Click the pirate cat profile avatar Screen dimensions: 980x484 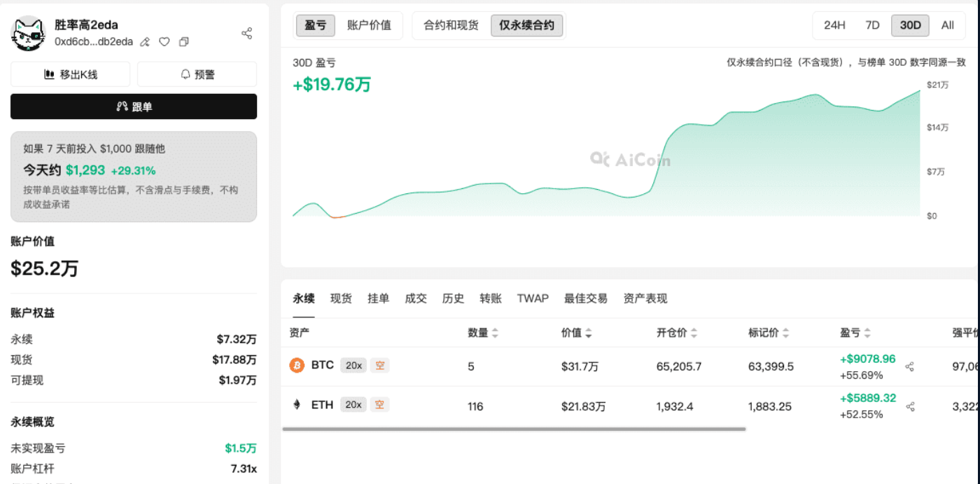pyautogui.click(x=29, y=33)
